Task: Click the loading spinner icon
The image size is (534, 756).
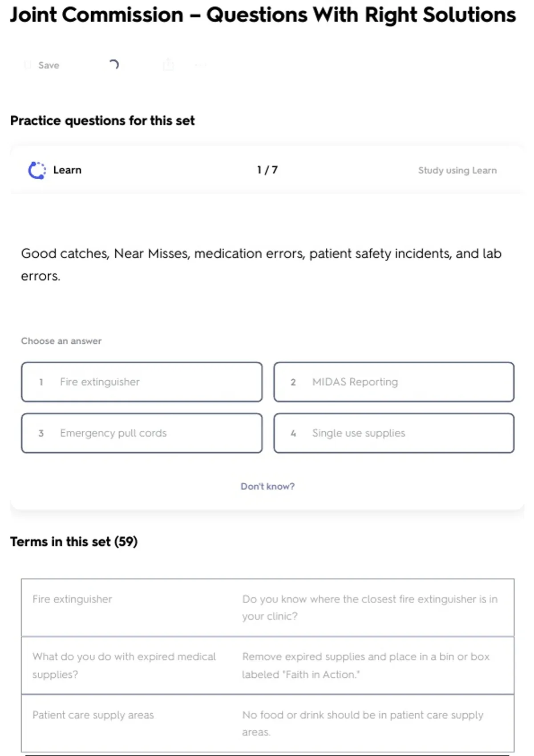Action: tap(114, 65)
